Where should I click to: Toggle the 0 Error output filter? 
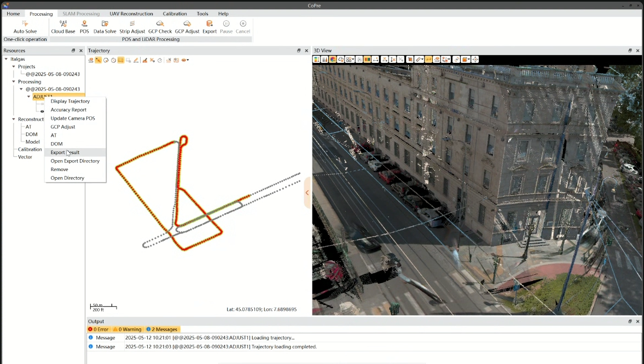tap(98, 330)
